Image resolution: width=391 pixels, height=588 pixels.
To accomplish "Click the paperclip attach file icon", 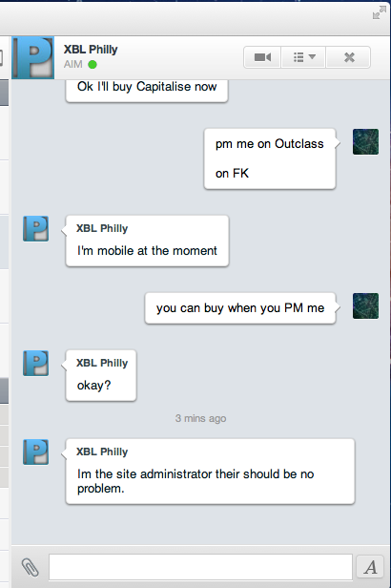I will click(x=30, y=567).
